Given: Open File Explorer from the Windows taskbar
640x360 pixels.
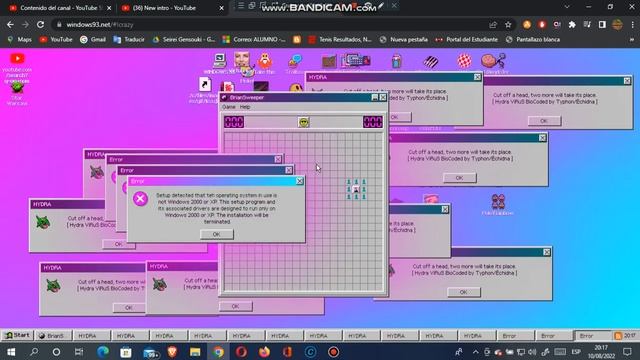Looking at the screenshot, I should tap(195, 351).
